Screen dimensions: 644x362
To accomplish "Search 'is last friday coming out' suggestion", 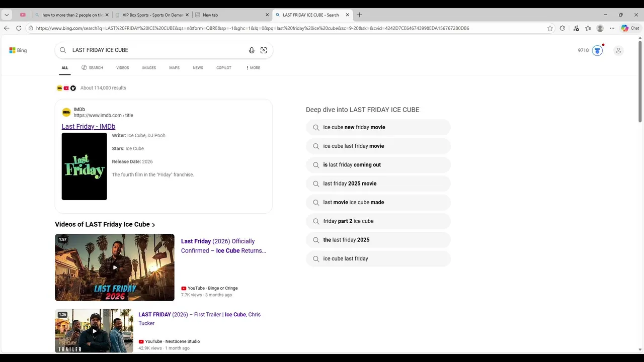I will coord(378,165).
